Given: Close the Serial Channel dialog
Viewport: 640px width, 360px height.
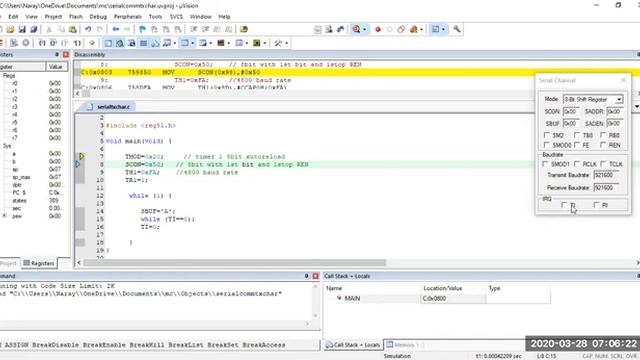Looking at the screenshot, I should point(623,80).
